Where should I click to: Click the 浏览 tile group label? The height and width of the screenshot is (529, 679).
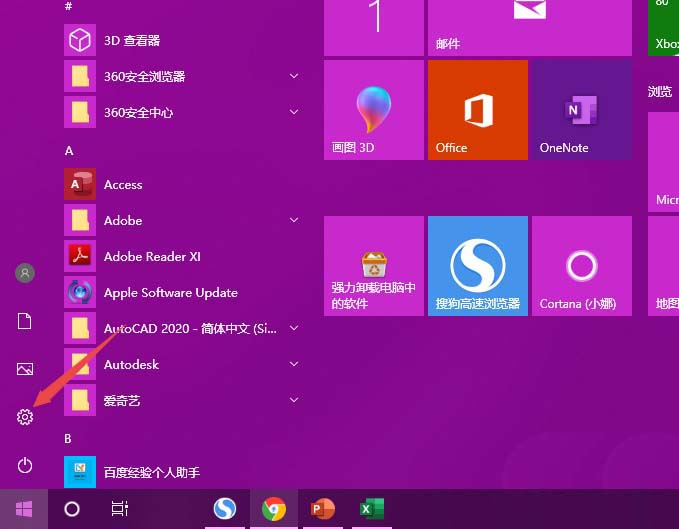tap(660, 91)
